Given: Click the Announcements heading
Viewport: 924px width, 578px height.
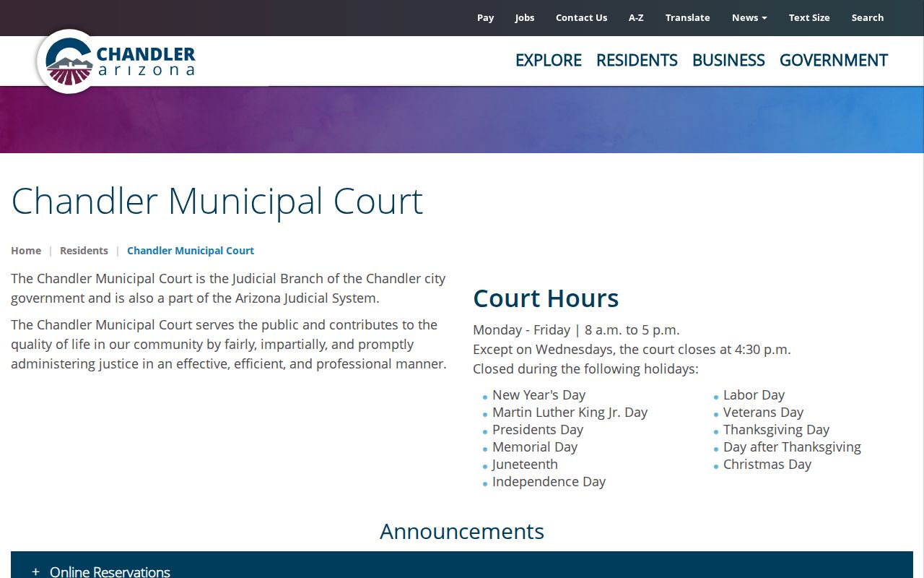Looking at the screenshot, I should point(462,531).
